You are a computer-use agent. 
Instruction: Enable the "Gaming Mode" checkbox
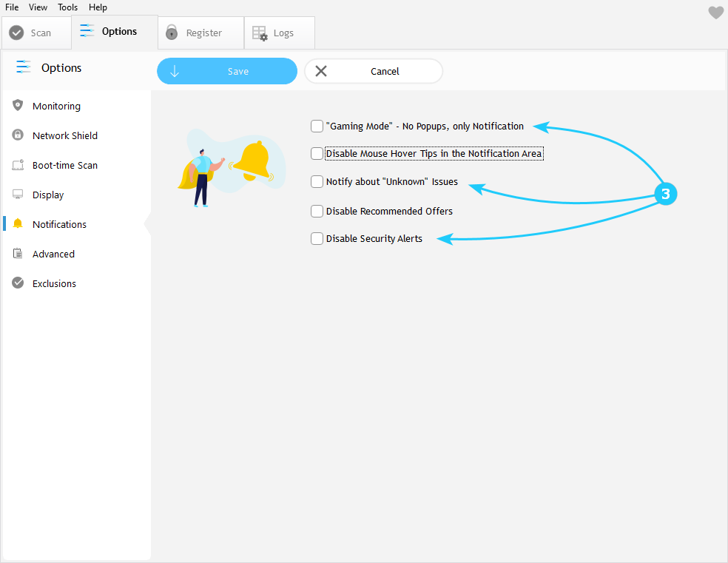click(317, 127)
